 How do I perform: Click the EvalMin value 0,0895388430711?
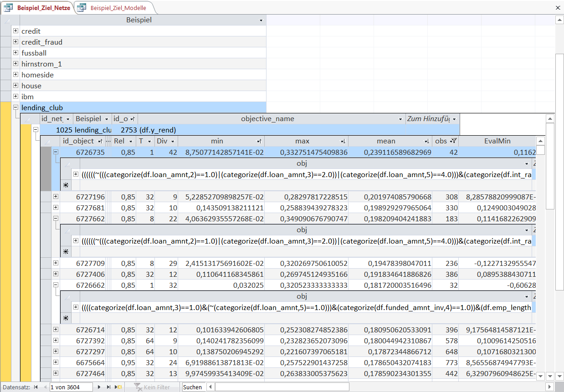(497, 274)
